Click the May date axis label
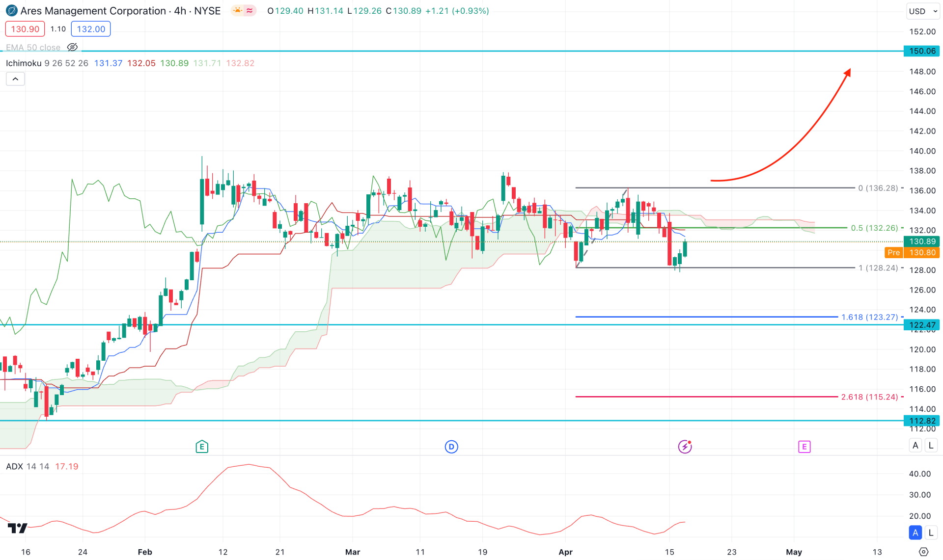This screenshot has width=943, height=560. tap(794, 552)
